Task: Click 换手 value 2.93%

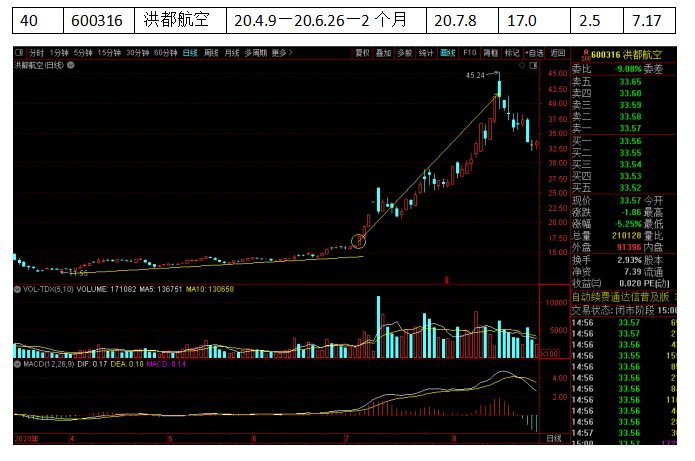Action: coord(629,260)
